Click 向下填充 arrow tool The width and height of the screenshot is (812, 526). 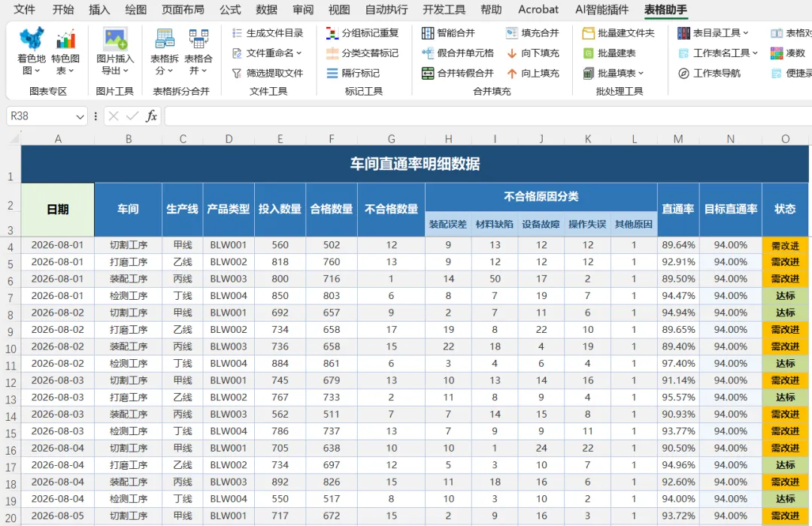point(532,53)
